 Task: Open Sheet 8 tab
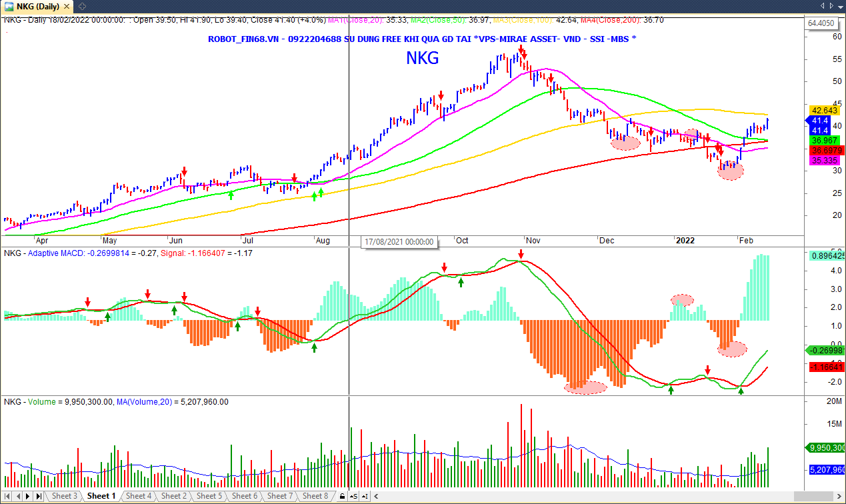(x=315, y=496)
